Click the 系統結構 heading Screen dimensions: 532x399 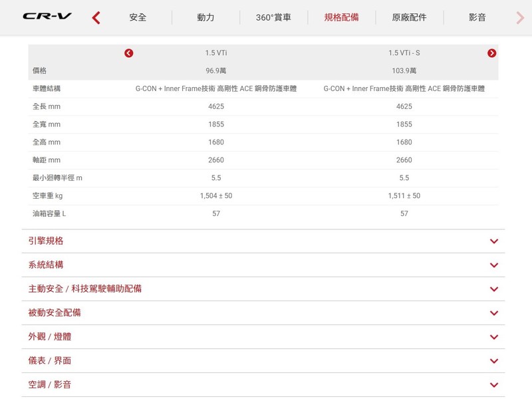46,265
